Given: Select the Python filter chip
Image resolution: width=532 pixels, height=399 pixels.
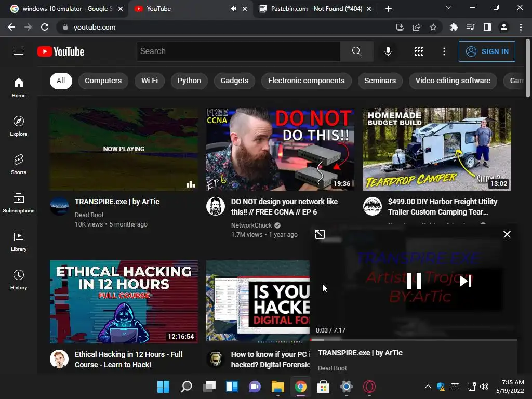Looking at the screenshot, I should tap(189, 81).
